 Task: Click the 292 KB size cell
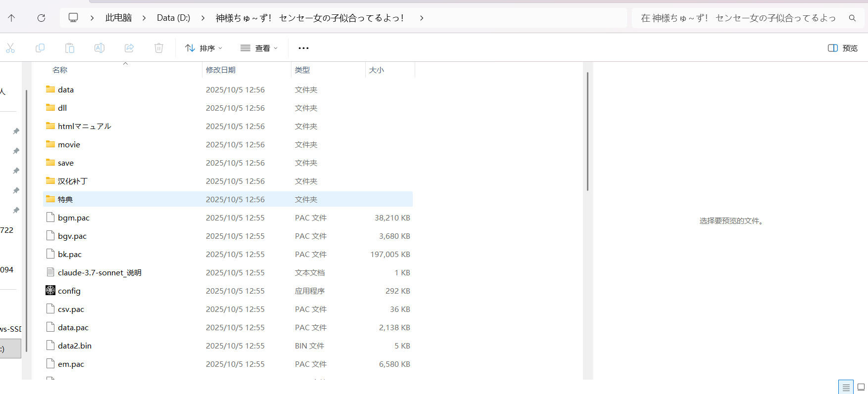tap(398, 291)
